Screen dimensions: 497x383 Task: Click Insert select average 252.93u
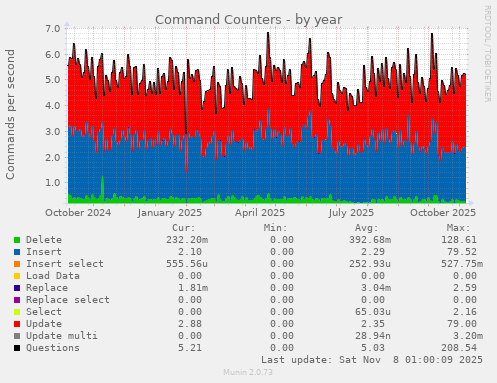(x=370, y=264)
